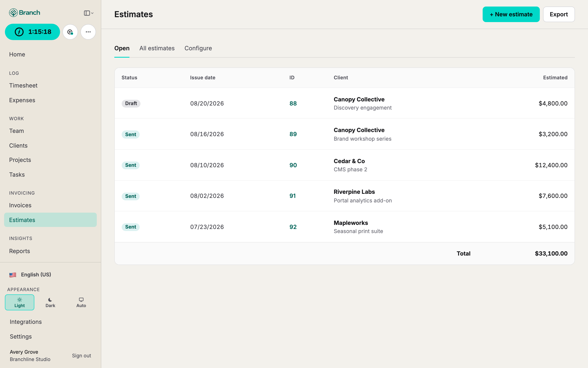The width and height of the screenshot is (588, 368).
Task: Sort by the Status column header
Action: click(129, 78)
